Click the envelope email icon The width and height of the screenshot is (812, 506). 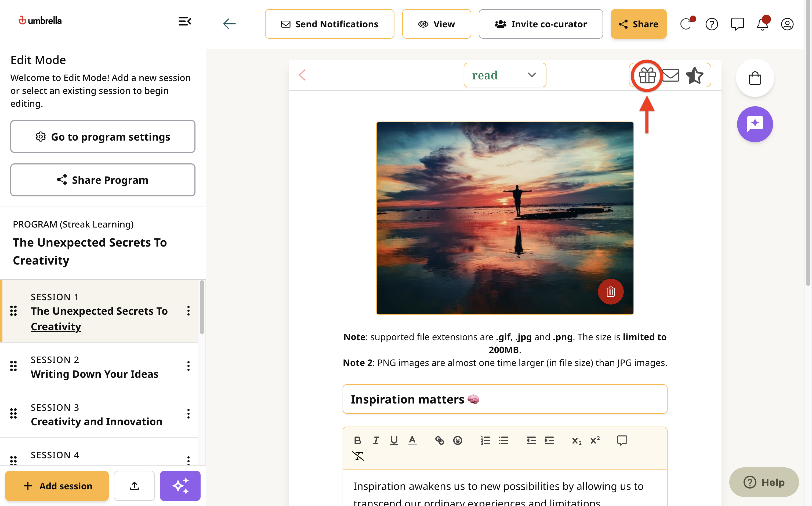(671, 75)
